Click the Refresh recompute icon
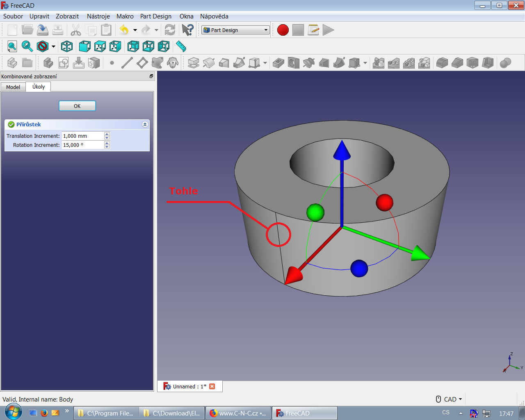 tap(170, 30)
